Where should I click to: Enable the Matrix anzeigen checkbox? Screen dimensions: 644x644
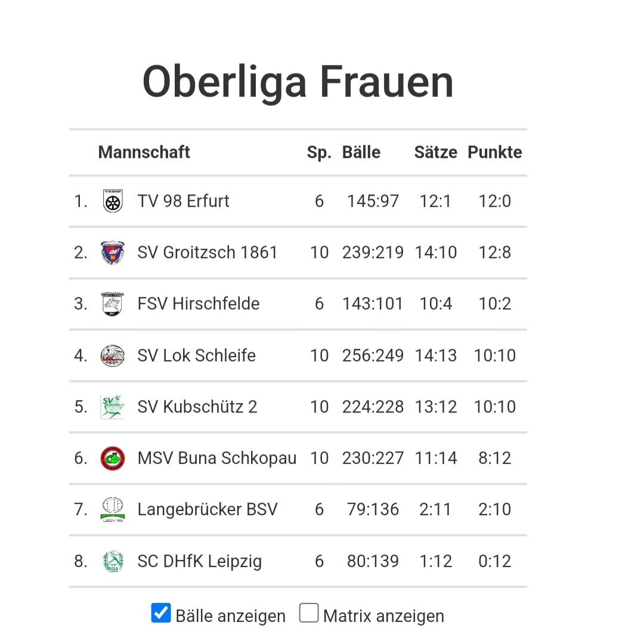click(308, 613)
